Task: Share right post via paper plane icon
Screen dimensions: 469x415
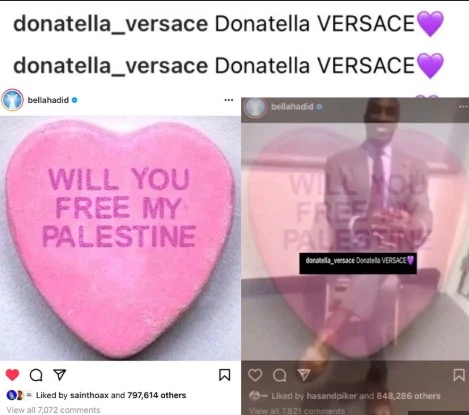Action: [x=304, y=375]
